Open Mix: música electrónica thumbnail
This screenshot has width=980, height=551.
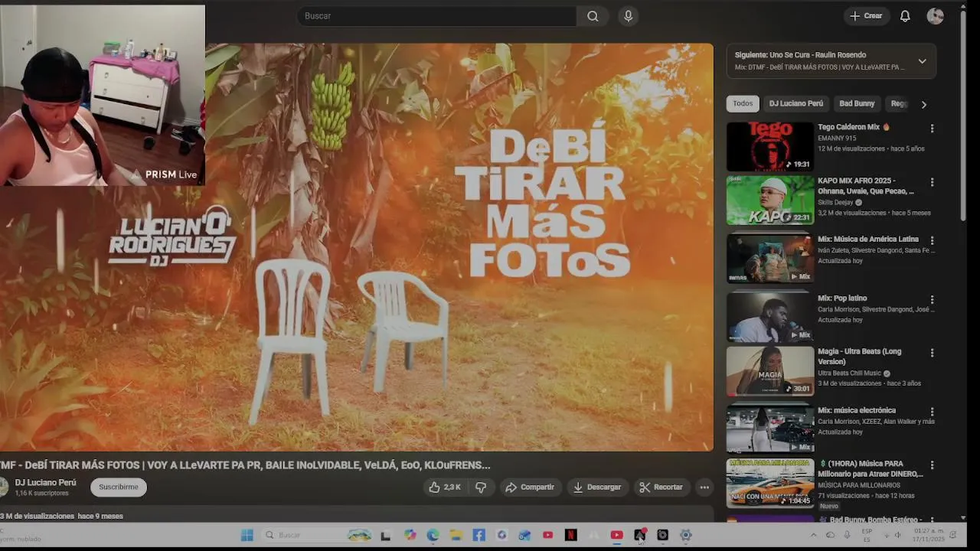click(x=769, y=429)
